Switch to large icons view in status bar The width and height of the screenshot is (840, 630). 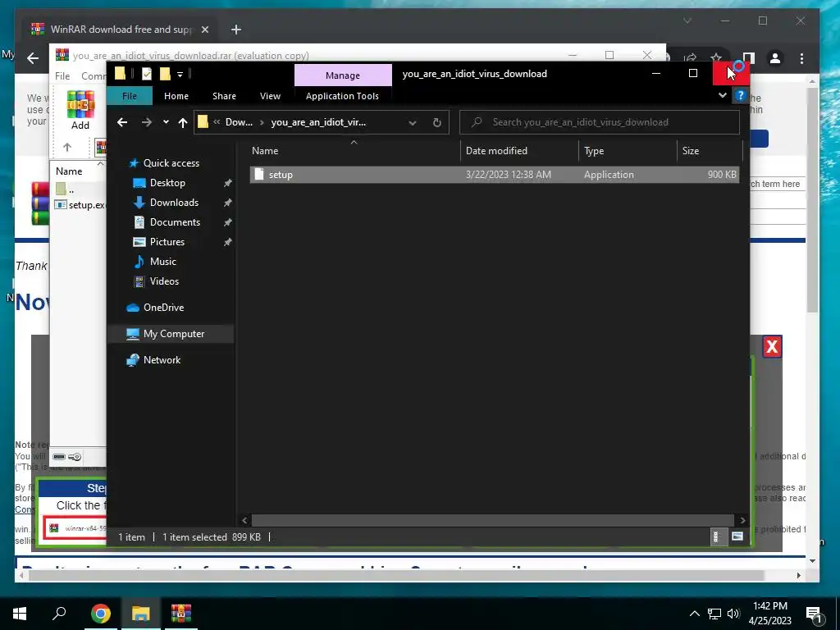737,536
